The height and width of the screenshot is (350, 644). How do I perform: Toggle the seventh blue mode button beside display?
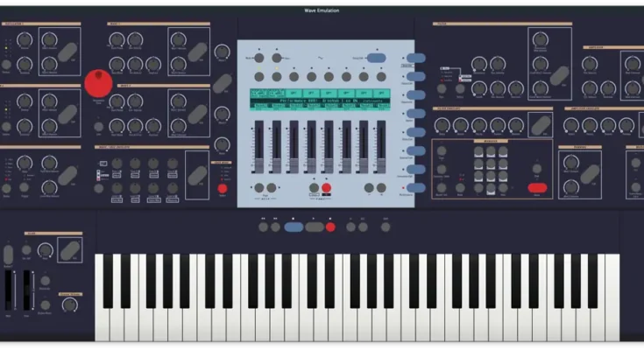tap(416, 169)
